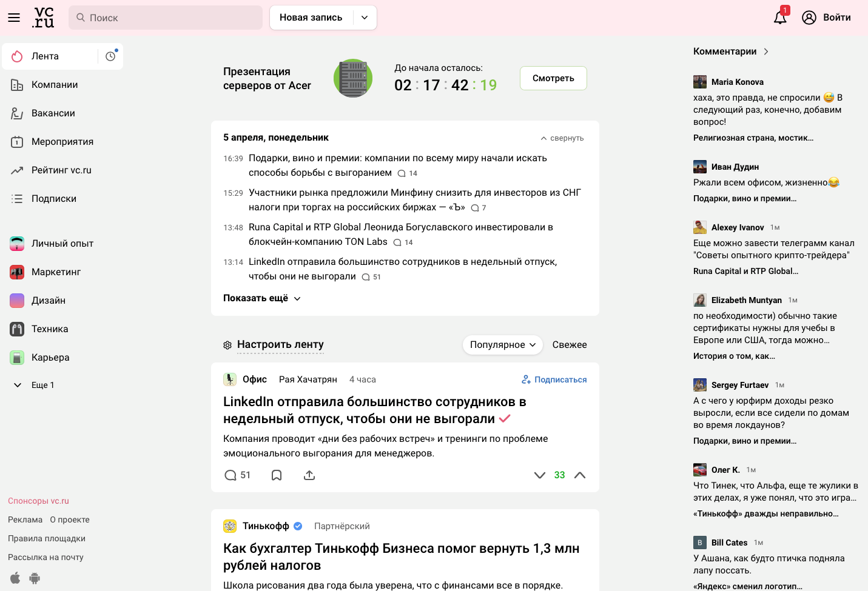Click the gear icon next to Настроить ленту

[227, 345]
